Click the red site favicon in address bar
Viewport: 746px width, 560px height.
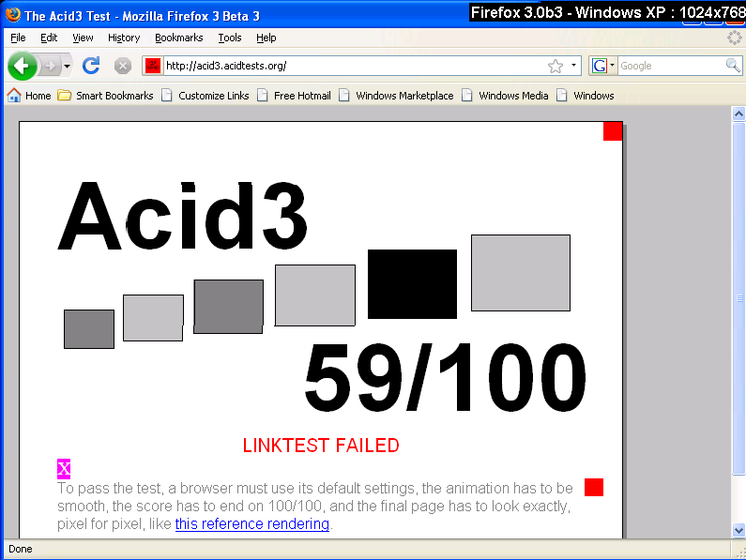(x=153, y=66)
